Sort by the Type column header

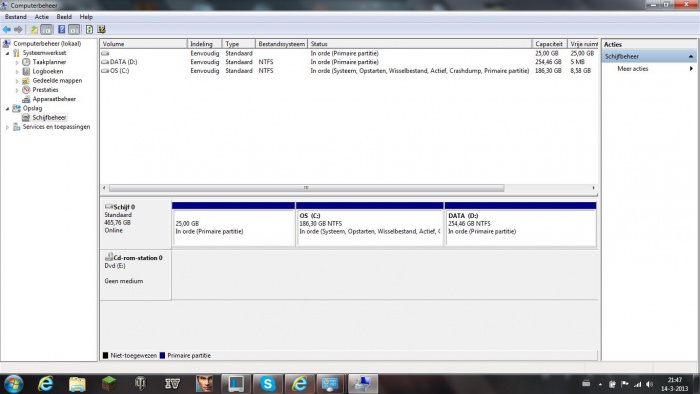coord(239,44)
